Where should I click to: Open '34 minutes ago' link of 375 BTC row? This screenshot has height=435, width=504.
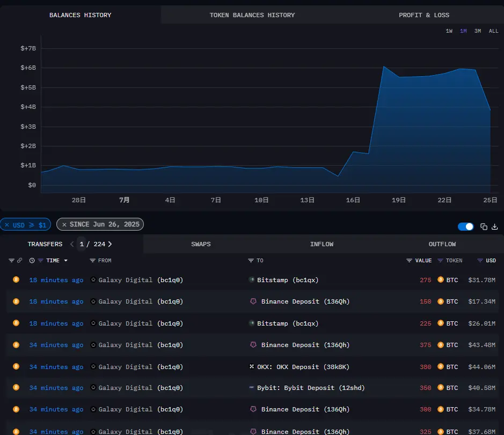point(56,345)
